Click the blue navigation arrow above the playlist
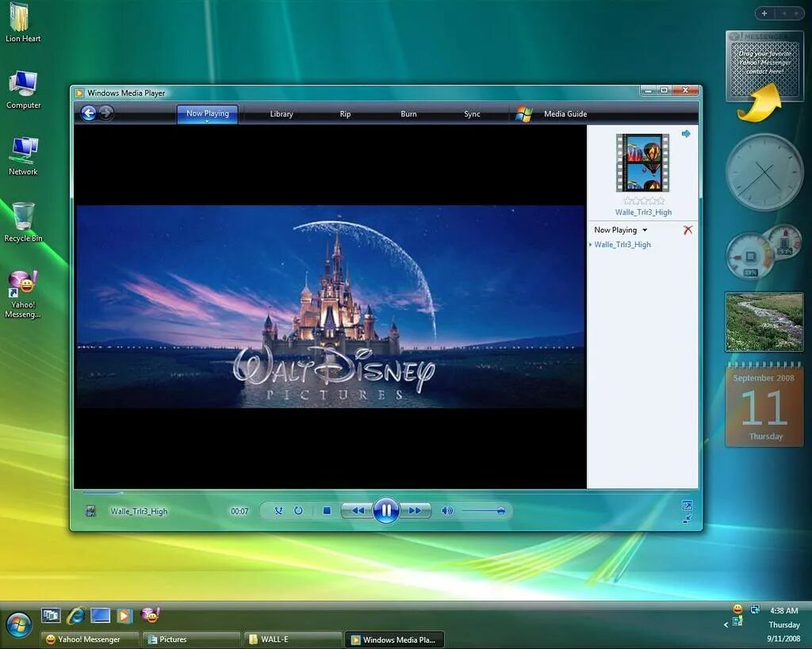Screen dimensions: 812x649 [686, 133]
